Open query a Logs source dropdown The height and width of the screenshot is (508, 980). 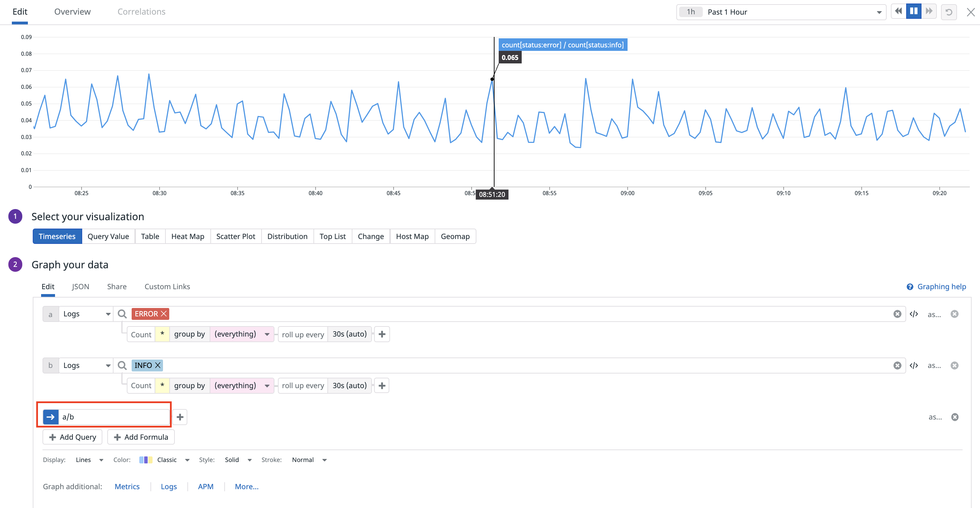pyautogui.click(x=86, y=314)
